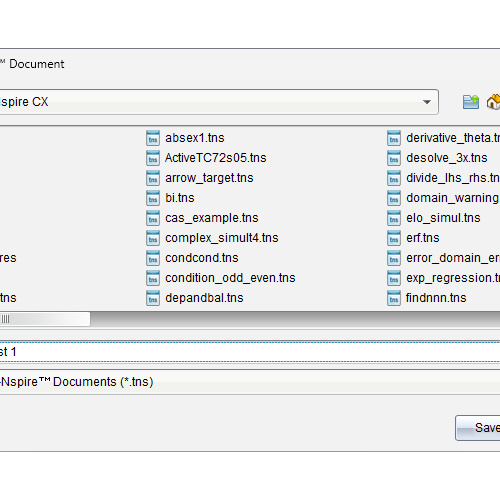Click the complex_simult4.tns file icon

(x=153, y=238)
